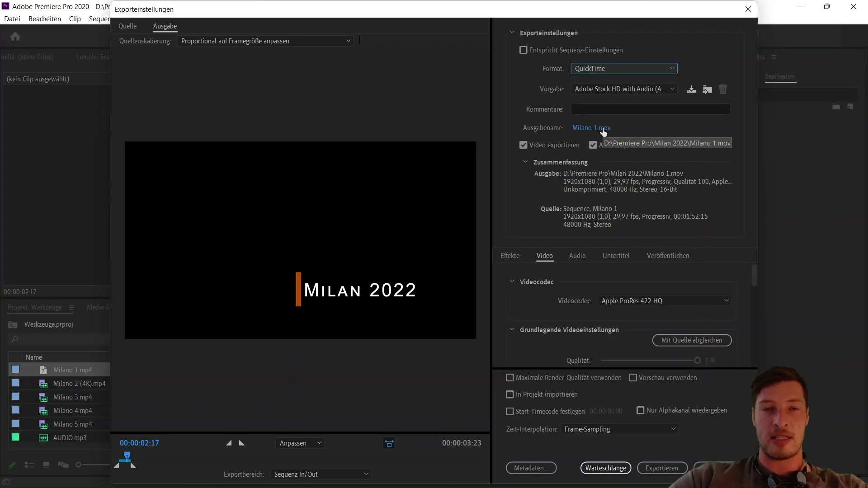The image size is (868, 488).
Task: Enable Maximale Render-Qualität verwenden
Action: [510, 378]
